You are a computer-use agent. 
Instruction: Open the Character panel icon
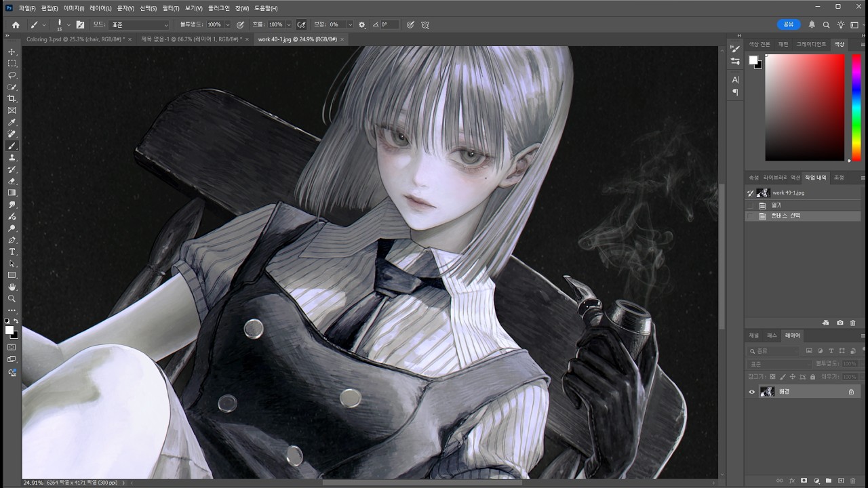click(x=735, y=79)
